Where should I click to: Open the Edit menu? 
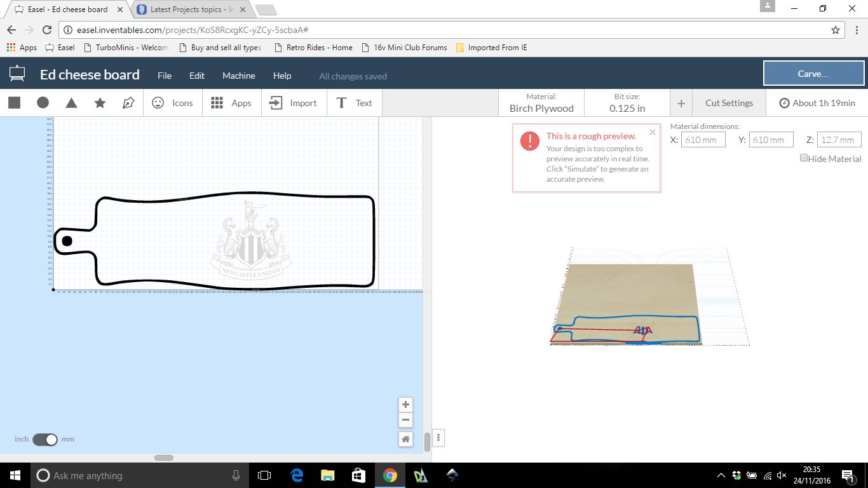pos(197,76)
